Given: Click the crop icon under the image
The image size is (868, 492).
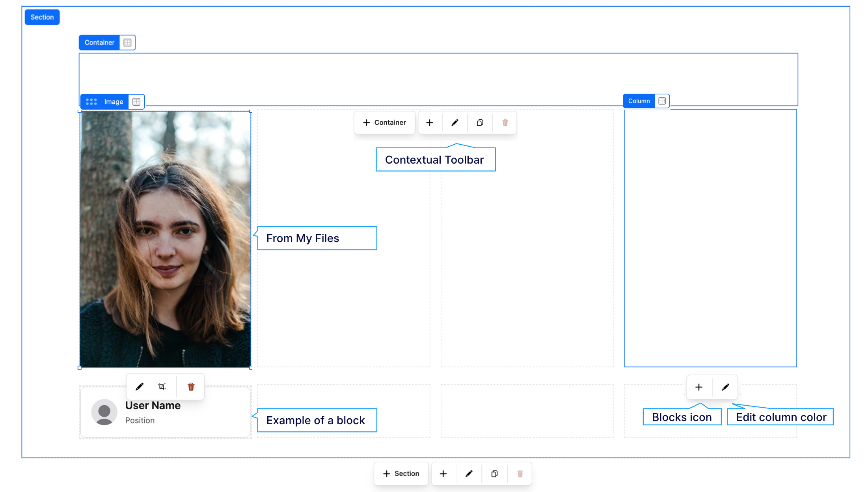Looking at the screenshot, I should (x=162, y=387).
